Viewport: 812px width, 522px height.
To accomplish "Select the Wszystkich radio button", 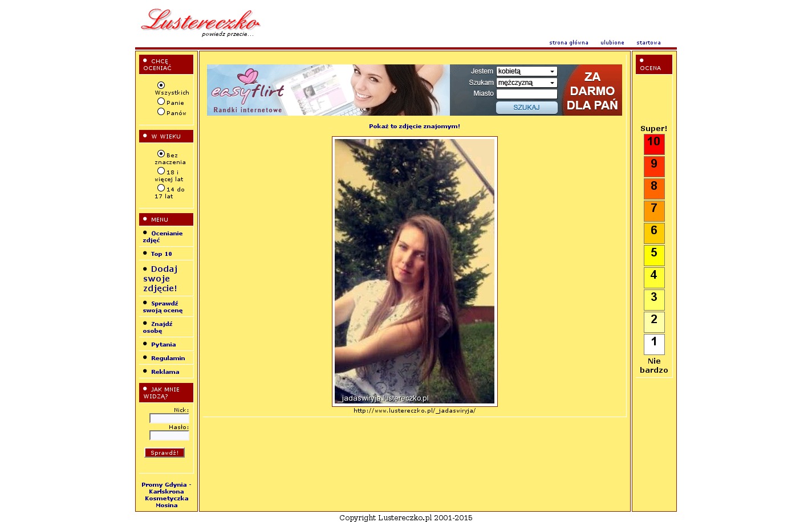I will coord(161,85).
